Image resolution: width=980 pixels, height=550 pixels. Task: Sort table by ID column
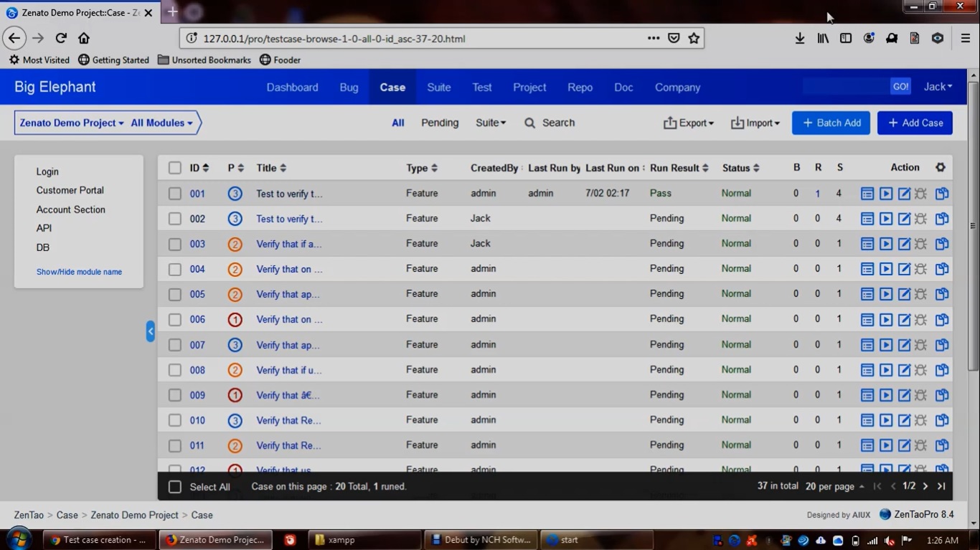pyautogui.click(x=199, y=168)
